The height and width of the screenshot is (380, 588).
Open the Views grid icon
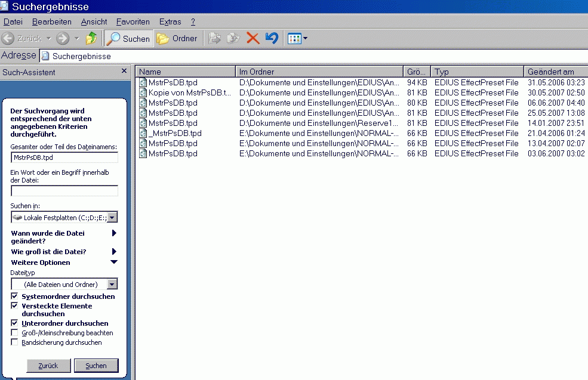coord(294,39)
